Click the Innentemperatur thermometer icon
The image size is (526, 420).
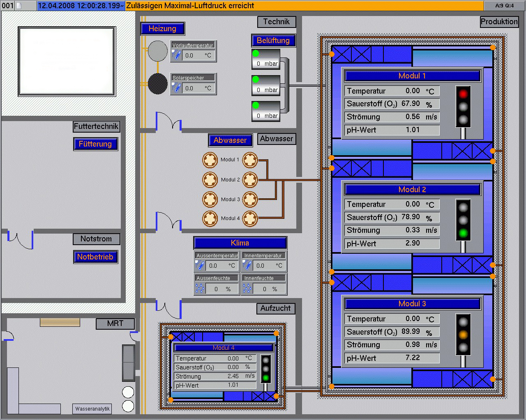pyautogui.click(x=247, y=265)
